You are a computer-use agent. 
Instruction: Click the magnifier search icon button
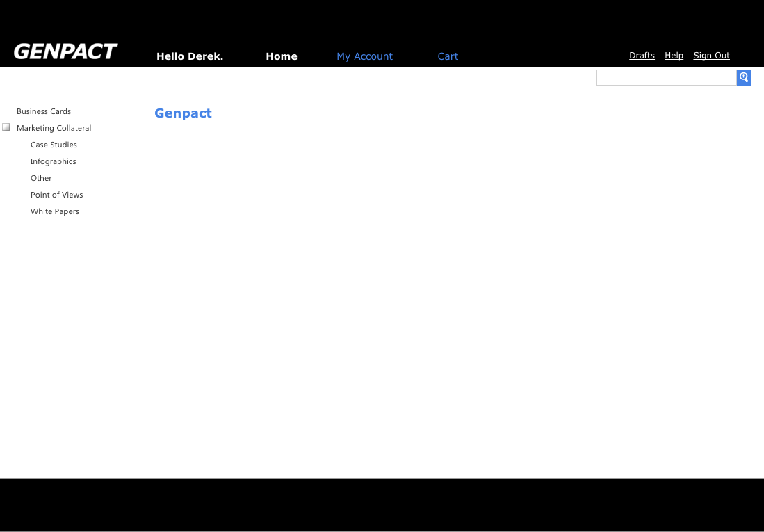click(x=743, y=77)
